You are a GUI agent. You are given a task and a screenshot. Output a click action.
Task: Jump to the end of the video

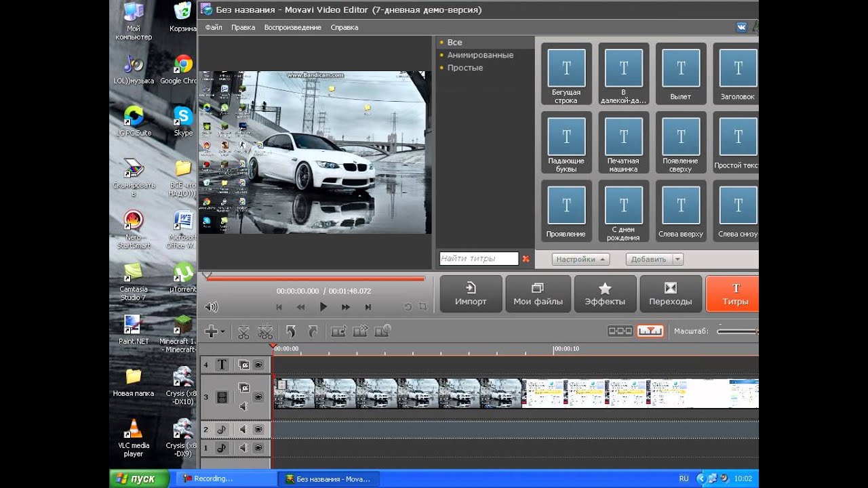(368, 307)
